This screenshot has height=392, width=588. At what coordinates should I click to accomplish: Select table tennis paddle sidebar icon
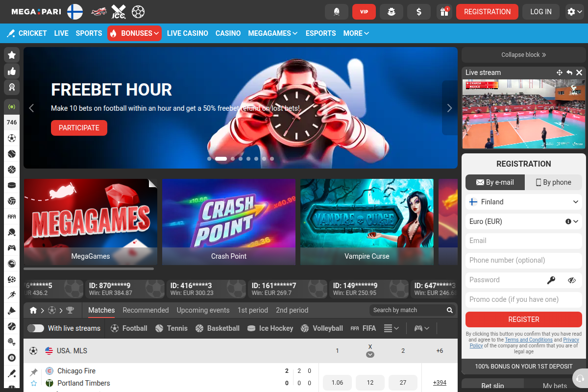[x=12, y=232]
